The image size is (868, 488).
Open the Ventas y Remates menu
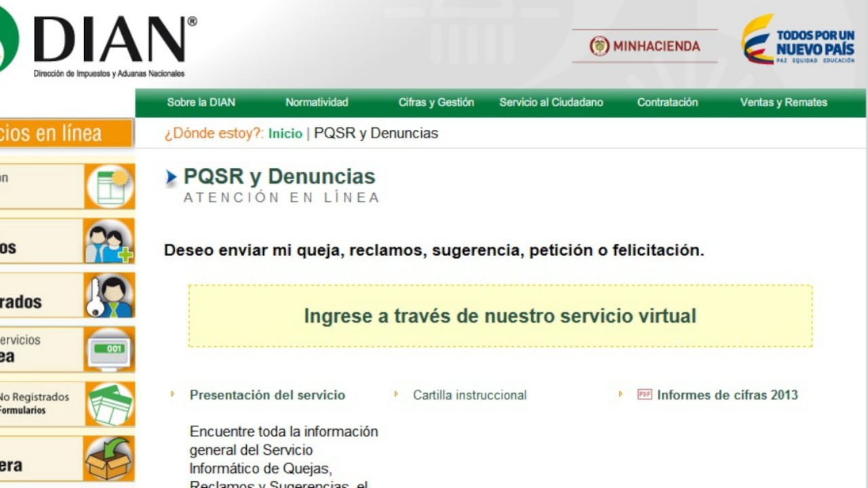pos(783,102)
